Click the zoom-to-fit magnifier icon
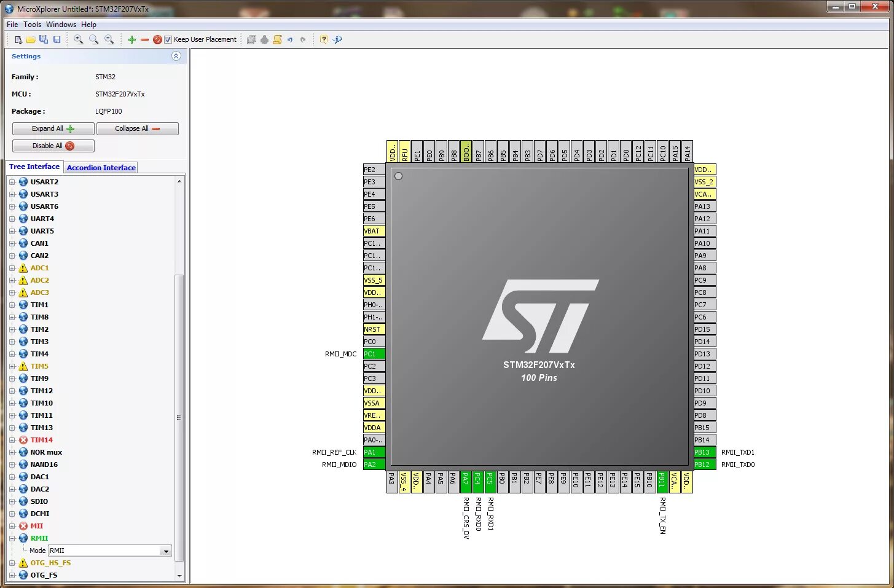The height and width of the screenshot is (588, 894). click(94, 39)
